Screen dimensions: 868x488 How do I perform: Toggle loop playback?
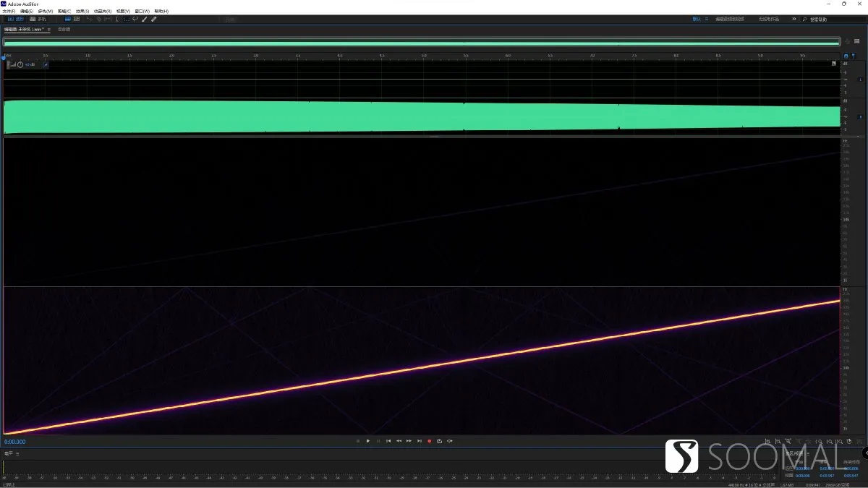pos(440,441)
